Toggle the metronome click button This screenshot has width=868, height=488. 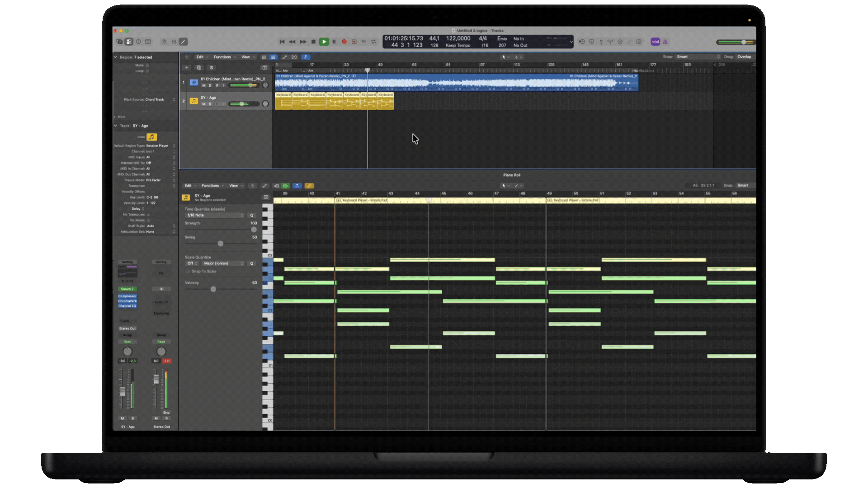(x=665, y=42)
